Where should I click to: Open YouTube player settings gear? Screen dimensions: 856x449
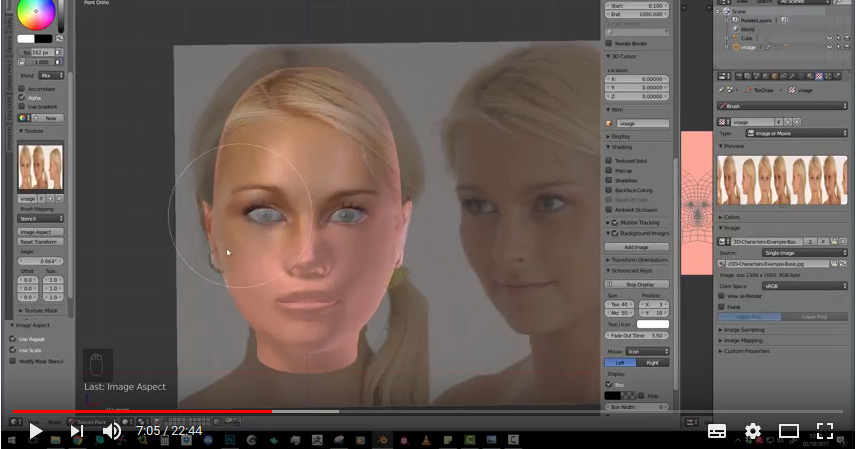[x=753, y=431]
